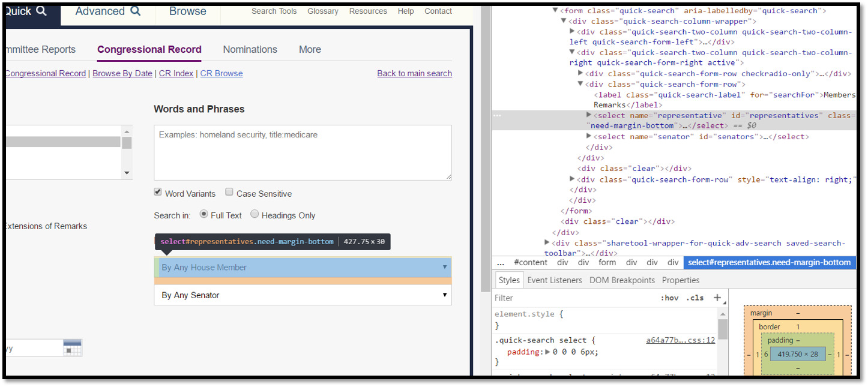The image size is (868, 387).
Task: Expand the padding shorthand property triangle
Action: pos(547,352)
